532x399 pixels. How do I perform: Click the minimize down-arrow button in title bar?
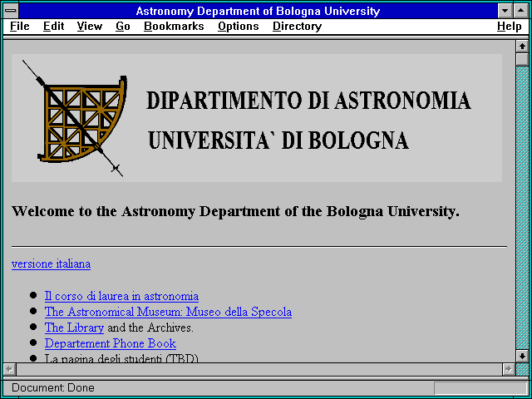[x=505, y=11]
